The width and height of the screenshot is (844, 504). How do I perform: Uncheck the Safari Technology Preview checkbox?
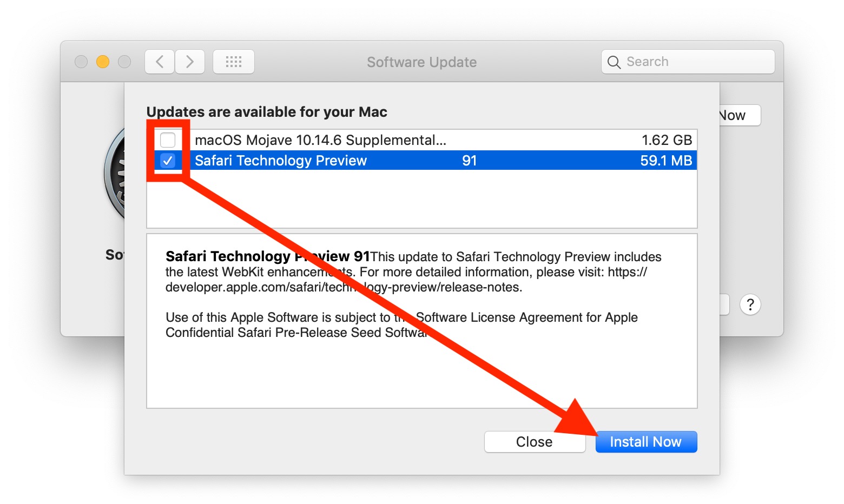(x=168, y=161)
